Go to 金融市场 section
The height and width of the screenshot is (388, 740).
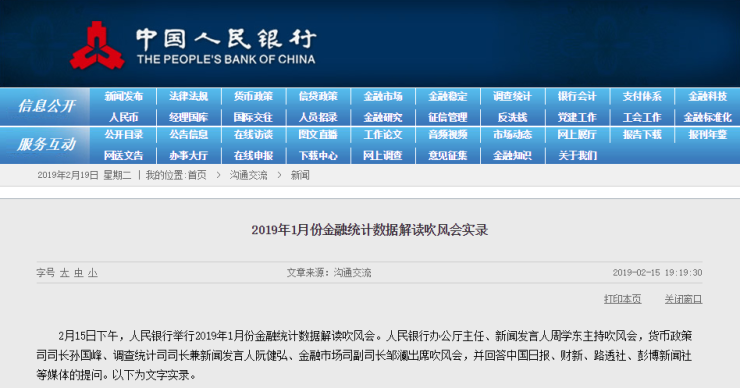(383, 97)
